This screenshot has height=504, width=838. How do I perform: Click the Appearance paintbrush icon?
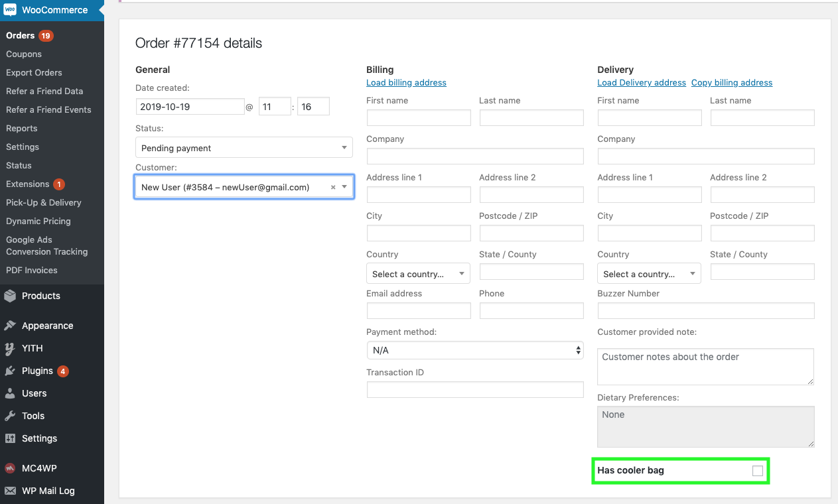10,326
